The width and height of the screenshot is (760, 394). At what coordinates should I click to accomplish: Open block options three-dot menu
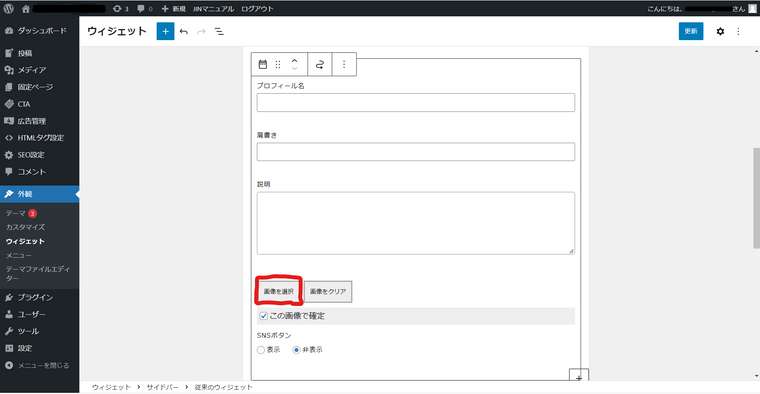point(344,64)
